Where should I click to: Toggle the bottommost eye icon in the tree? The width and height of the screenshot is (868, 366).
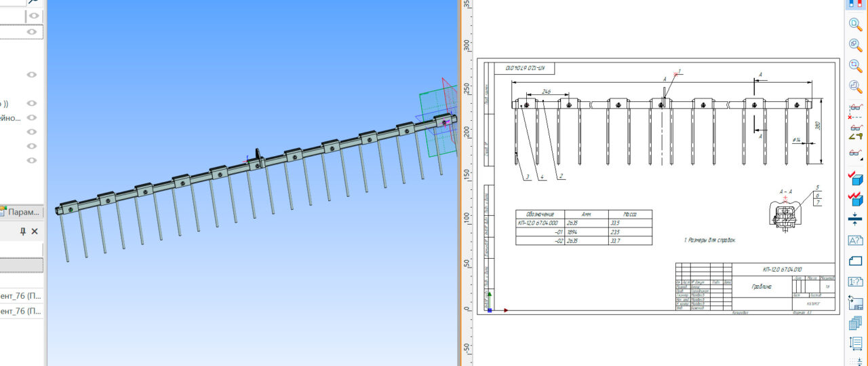(31, 160)
